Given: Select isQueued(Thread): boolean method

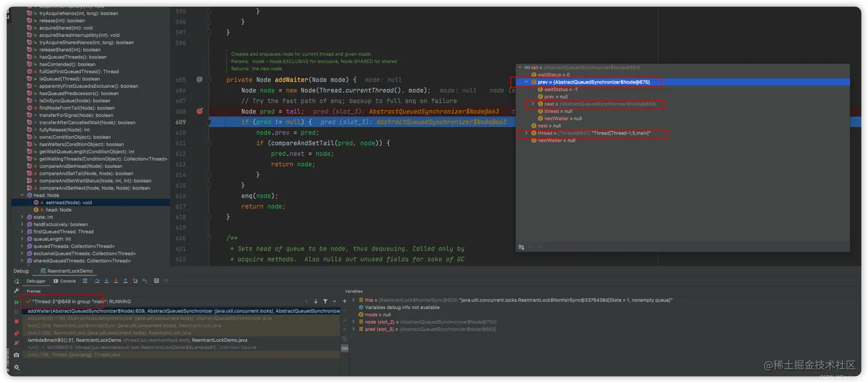Looking at the screenshot, I should [69, 79].
